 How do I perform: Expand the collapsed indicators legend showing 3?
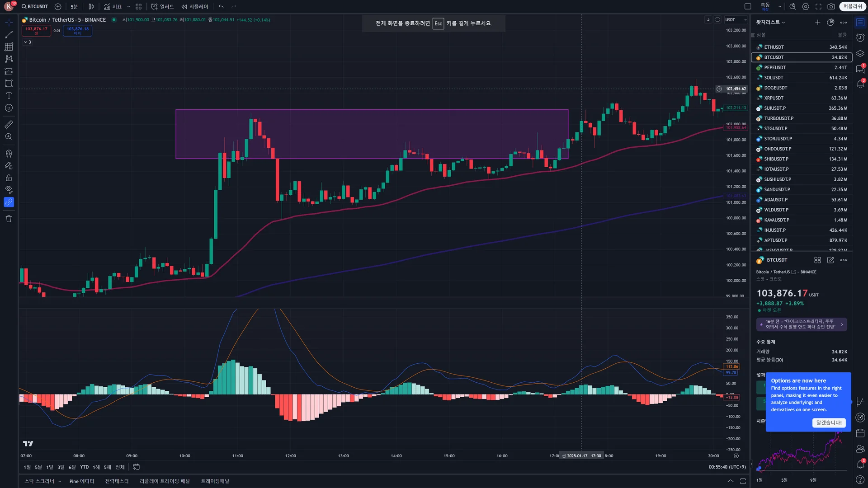[27, 42]
